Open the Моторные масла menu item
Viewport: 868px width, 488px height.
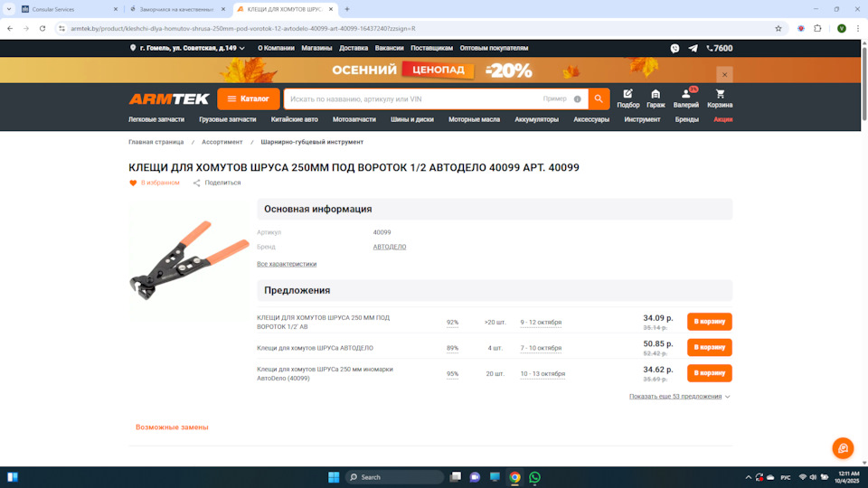474,119
